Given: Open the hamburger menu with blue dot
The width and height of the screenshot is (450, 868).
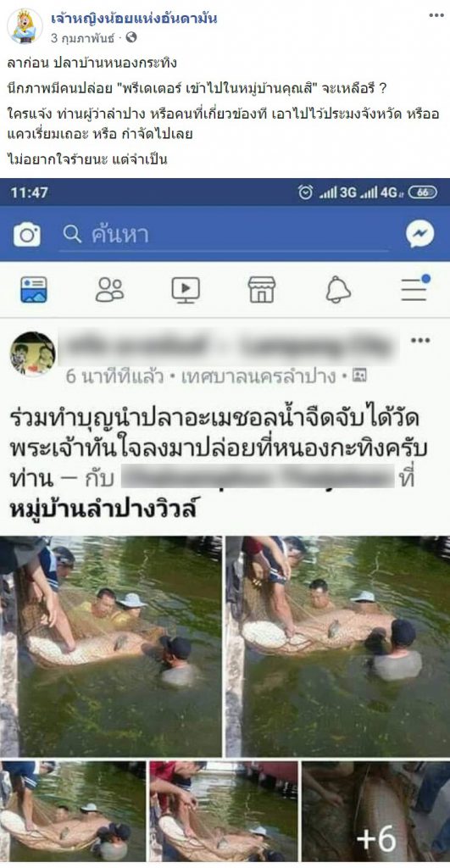Looking at the screenshot, I should pyautogui.click(x=415, y=288).
